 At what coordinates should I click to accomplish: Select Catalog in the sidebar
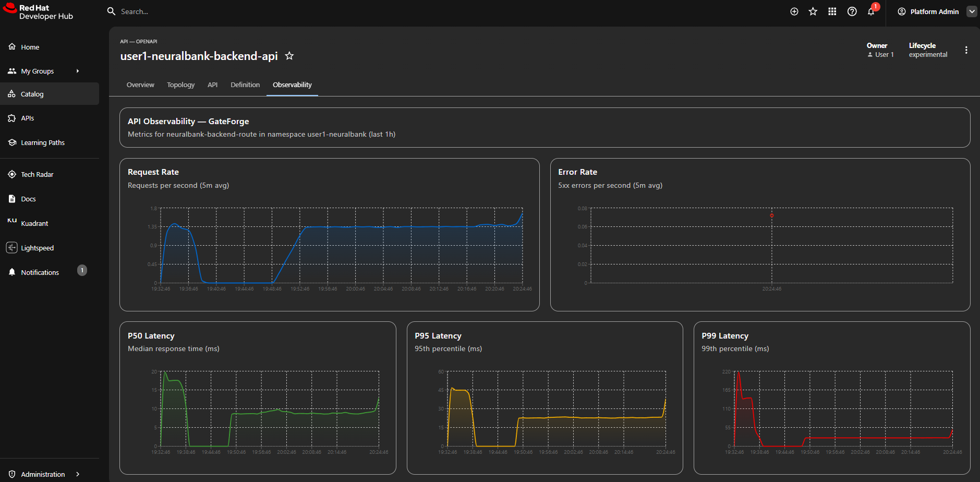point(50,94)
